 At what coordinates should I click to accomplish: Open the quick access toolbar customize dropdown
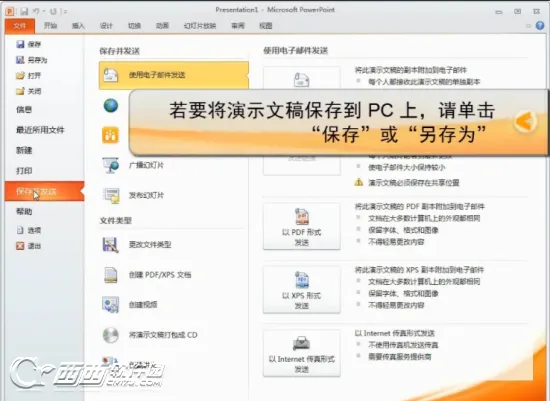tap(65, 12)
